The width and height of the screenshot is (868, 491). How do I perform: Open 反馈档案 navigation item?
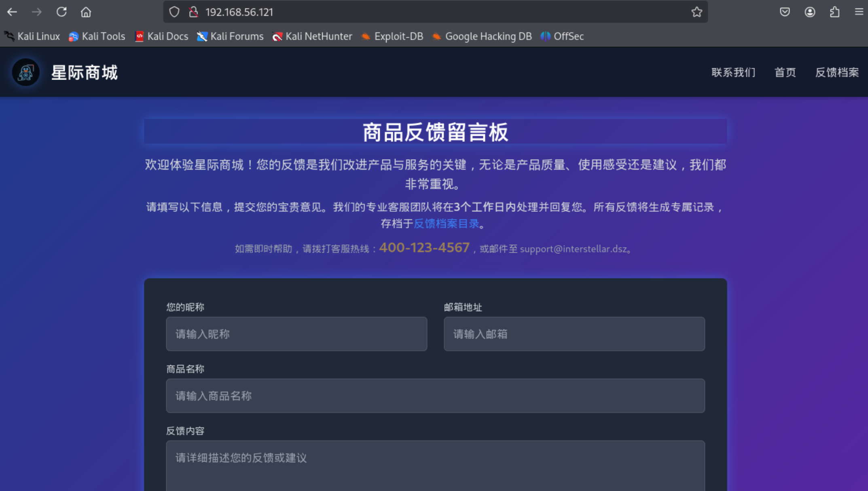click(837, 72)
